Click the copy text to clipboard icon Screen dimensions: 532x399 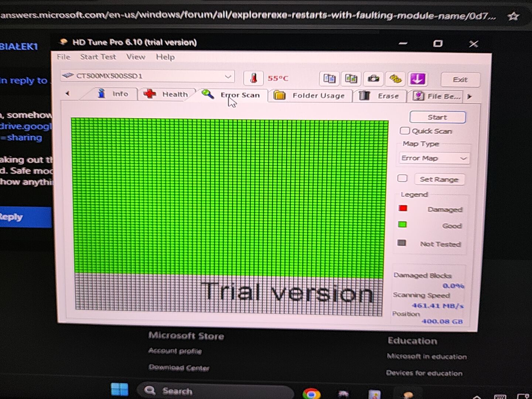(x=329, y=79)
